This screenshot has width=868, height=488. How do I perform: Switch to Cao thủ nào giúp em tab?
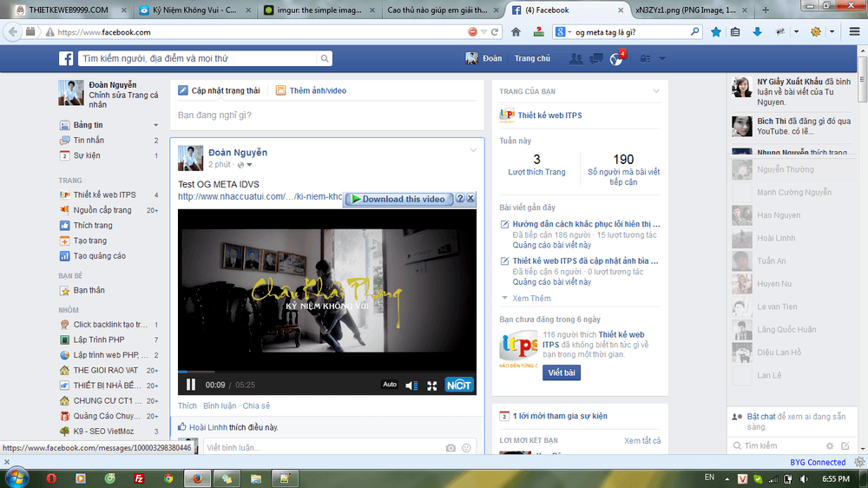443,10
